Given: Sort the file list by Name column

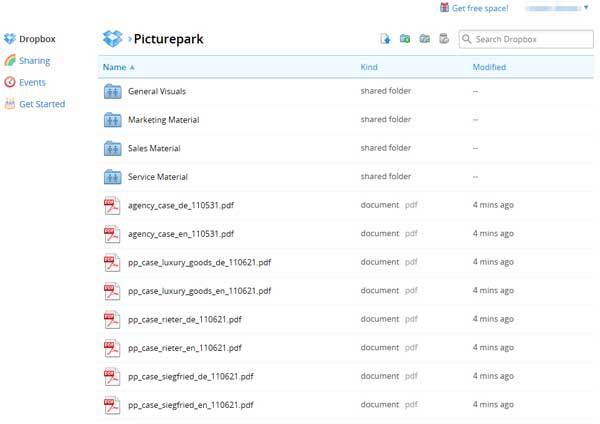Looking at the screenshot, I should (x=118, y=67).
